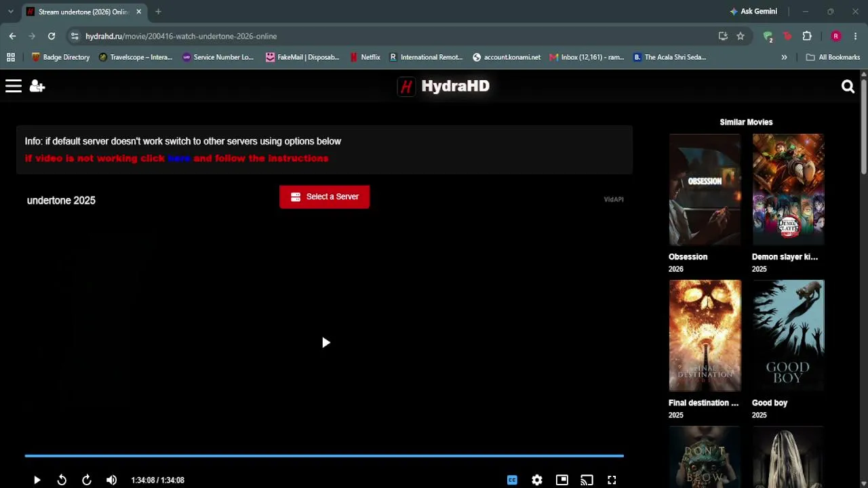Click the 'Demon slayer ki...' title link
Screen dimensions: 868x488
tap(785, 257)
